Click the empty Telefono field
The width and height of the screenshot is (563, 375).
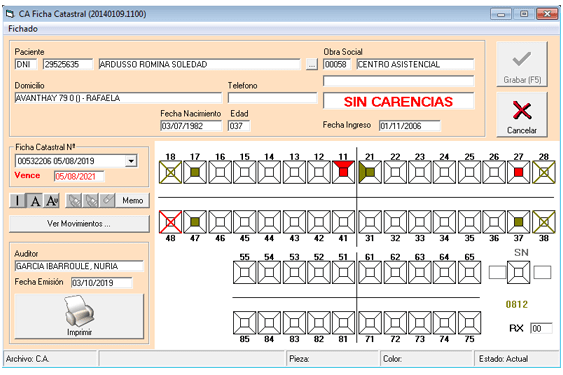[x=273, y=98]
